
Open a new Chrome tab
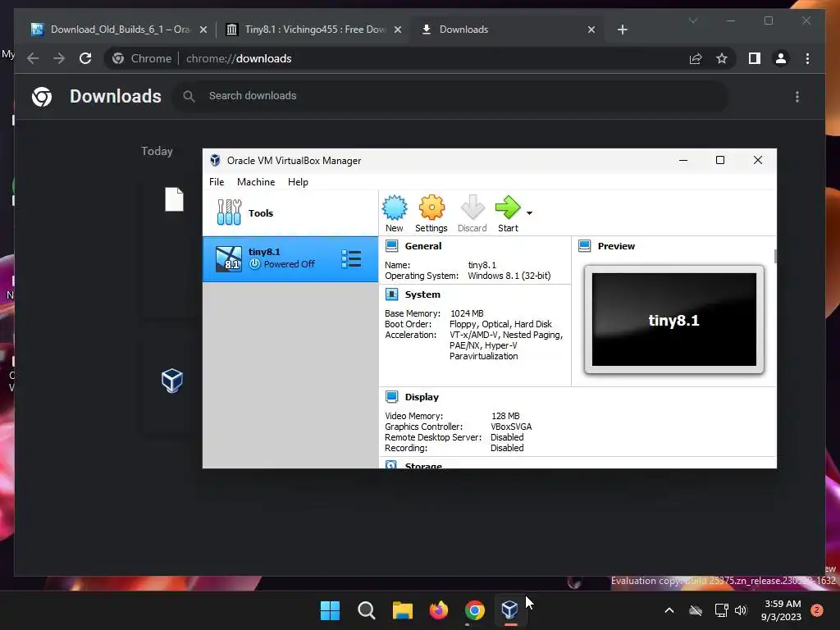click(x=622, y=30)
